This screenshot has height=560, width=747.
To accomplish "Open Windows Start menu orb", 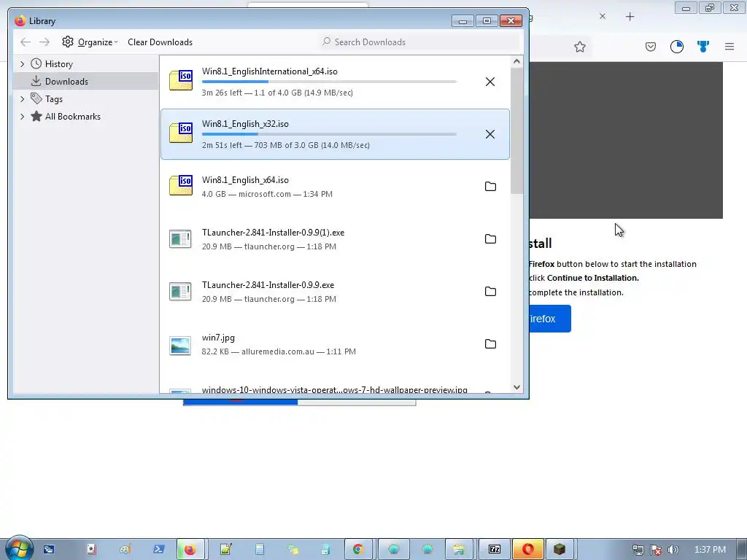I will (18, 548).
